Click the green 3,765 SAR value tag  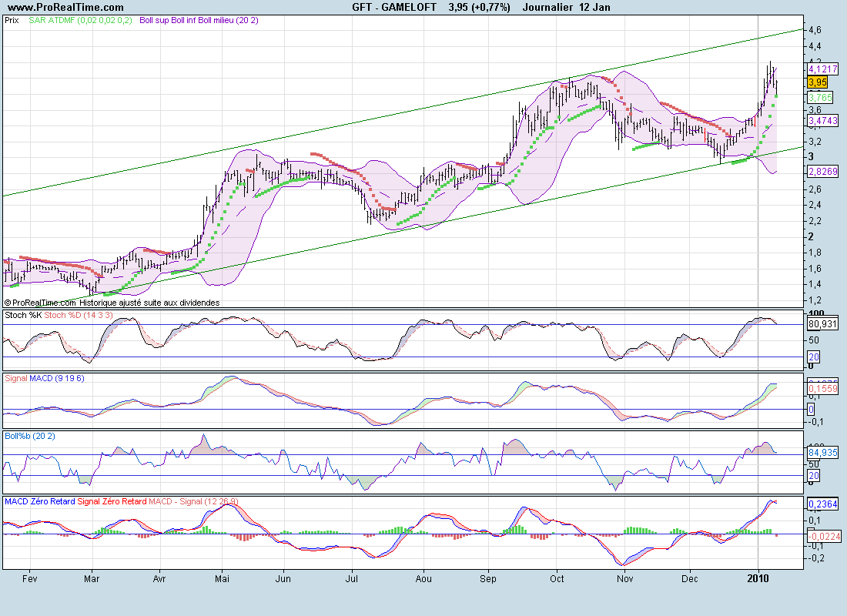point(820,98)
